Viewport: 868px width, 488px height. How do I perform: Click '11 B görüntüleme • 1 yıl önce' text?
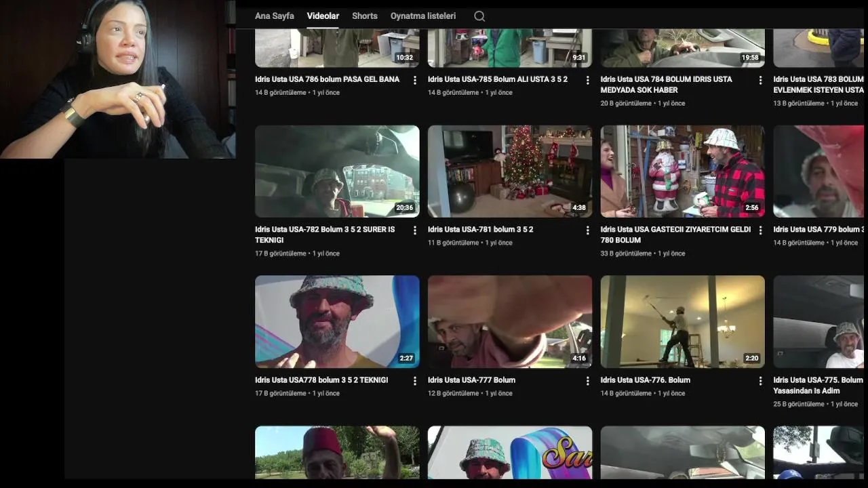[470, 243]
